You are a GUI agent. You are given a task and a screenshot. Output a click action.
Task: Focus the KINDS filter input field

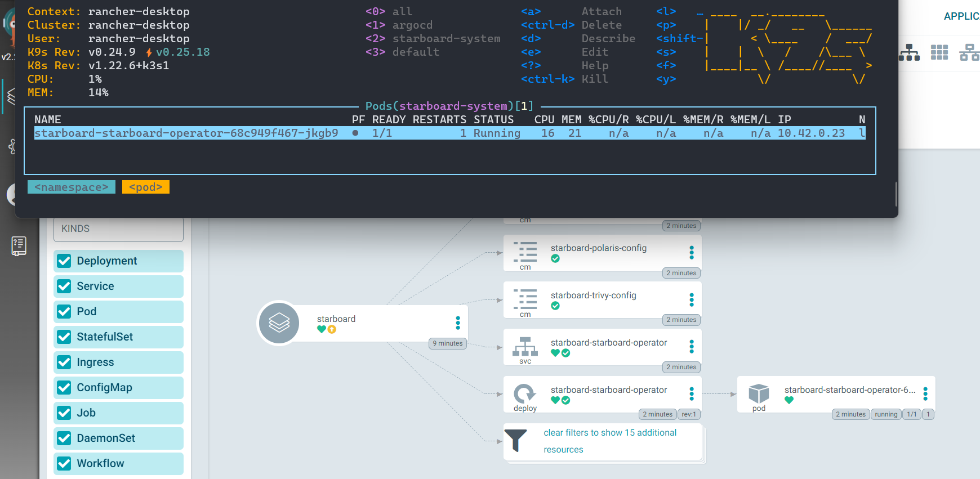point(118,229)
